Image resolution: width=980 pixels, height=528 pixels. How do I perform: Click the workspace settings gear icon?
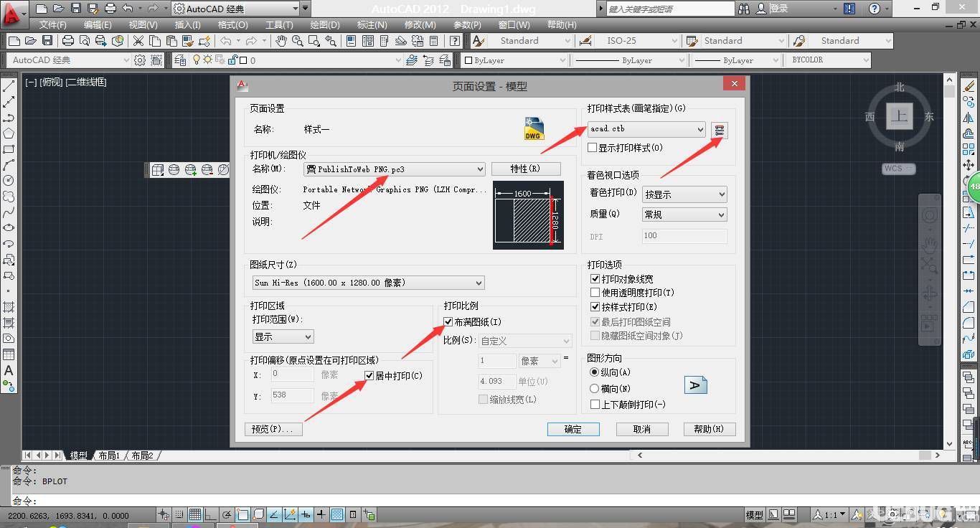tap(140, 60)
